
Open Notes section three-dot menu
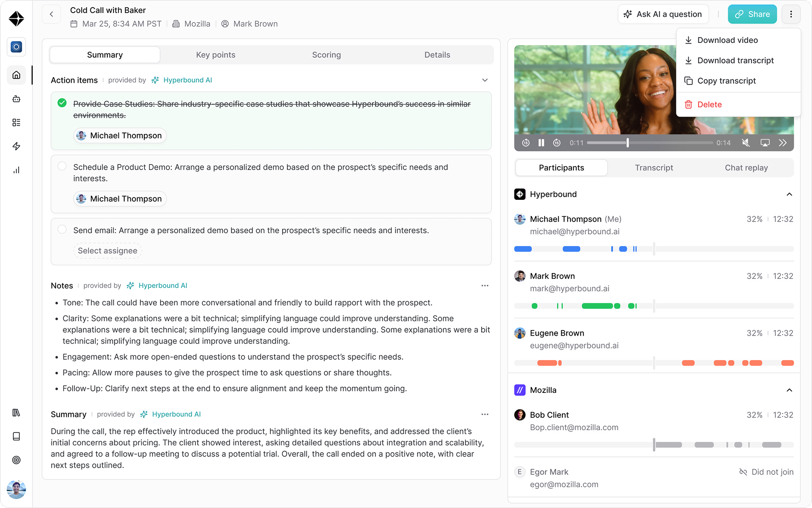[x=485, y=286]
